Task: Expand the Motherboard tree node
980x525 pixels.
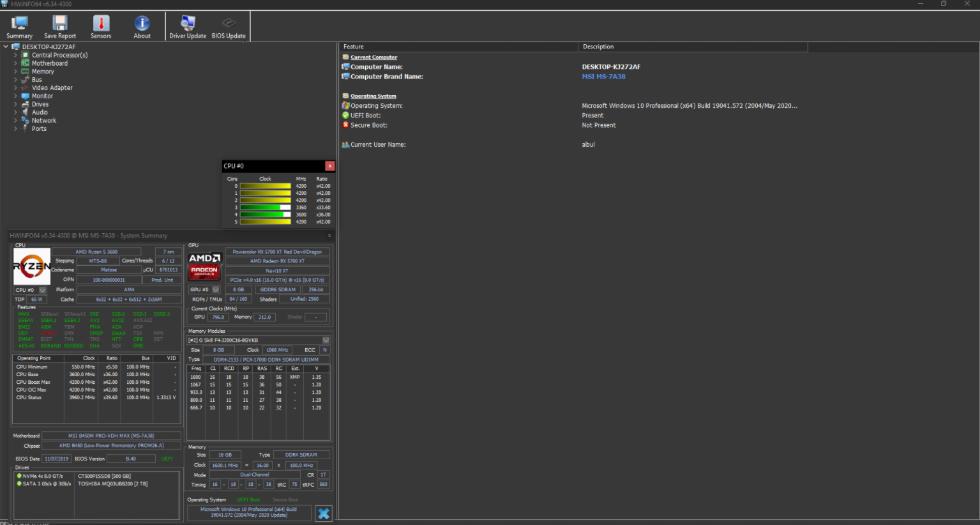Action: point(15,63)
